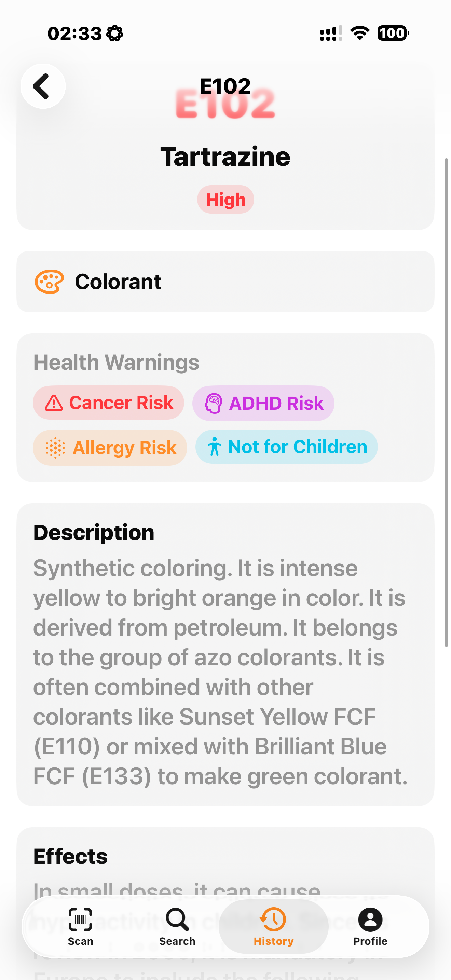
Task: Select the Cancer Risk tag
Action: click(x=108, y=403)
